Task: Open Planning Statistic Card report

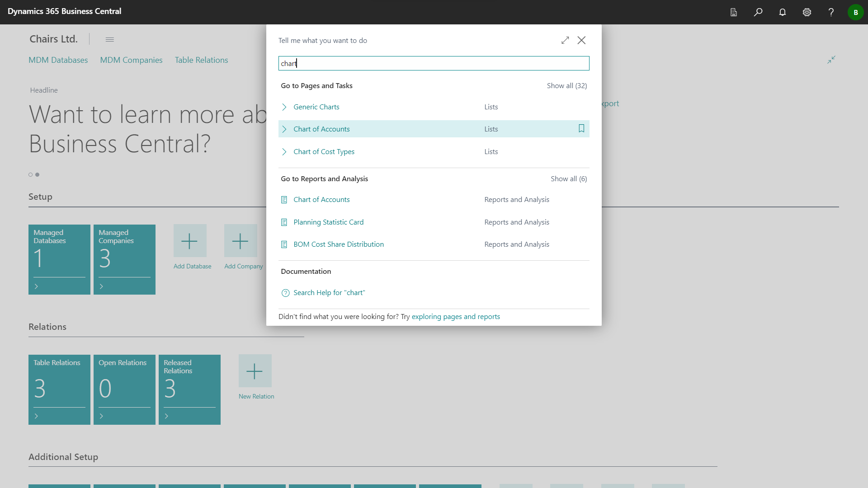Action: 329,222
